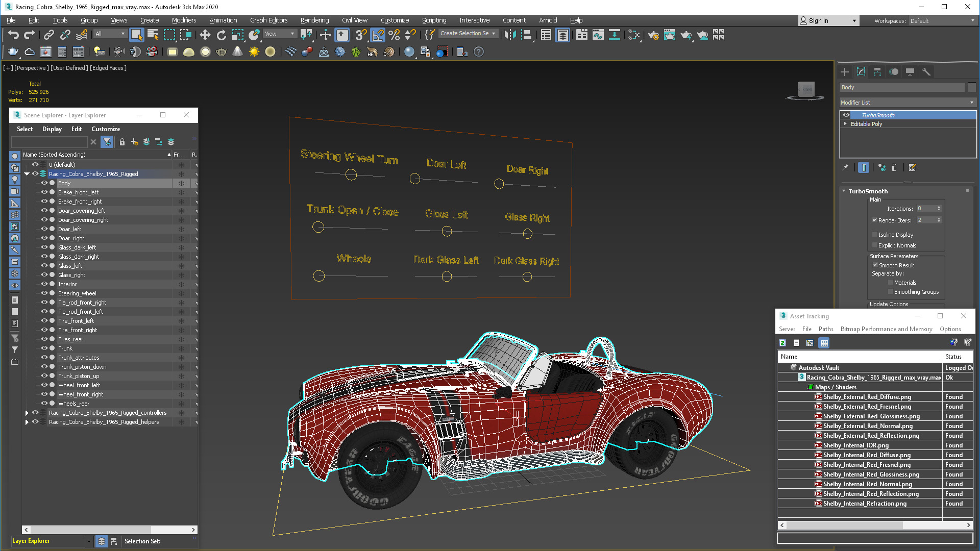
Task: Open the Modifier List dropdown
Action: (x=908, y=103)
